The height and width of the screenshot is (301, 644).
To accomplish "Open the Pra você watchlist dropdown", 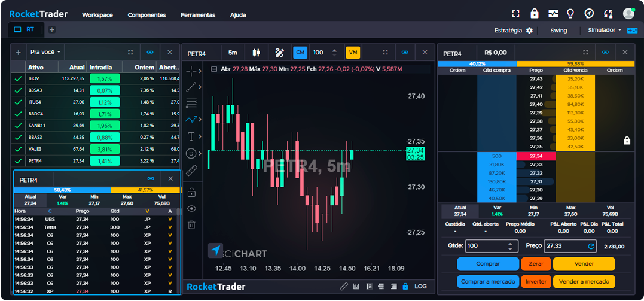I will 45,52.
